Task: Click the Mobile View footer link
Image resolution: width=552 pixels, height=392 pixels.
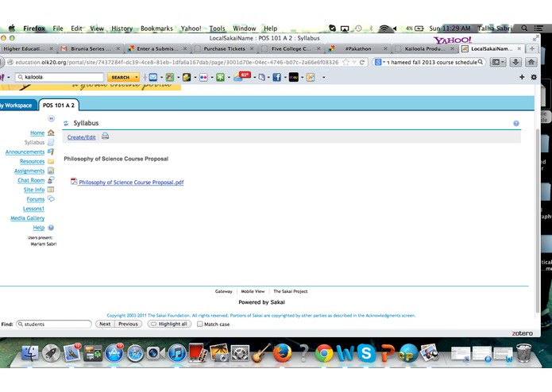Action: coord(253,291)
